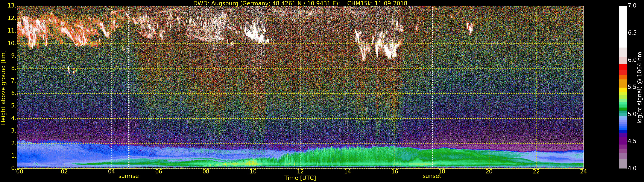Click the colorbar value '5.5'
Viewport: 644px width, 182px height.
pos(632,87)
